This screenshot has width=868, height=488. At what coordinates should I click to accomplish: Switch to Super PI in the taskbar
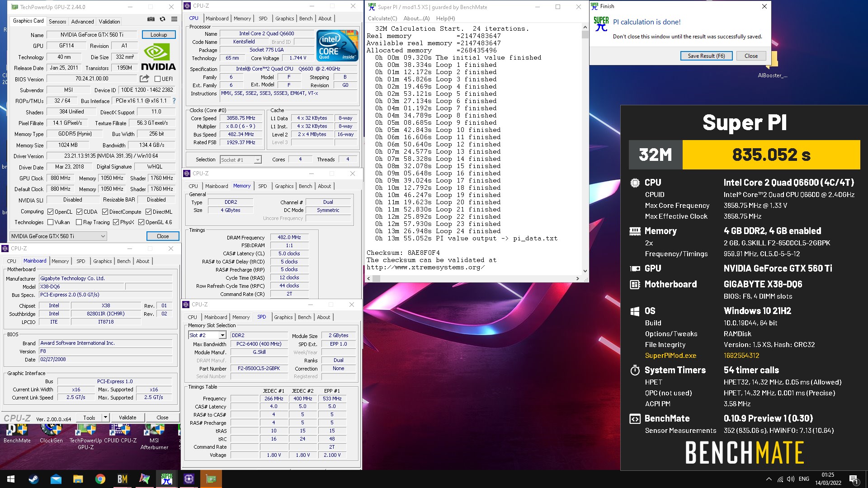click(x=166, y=479)
